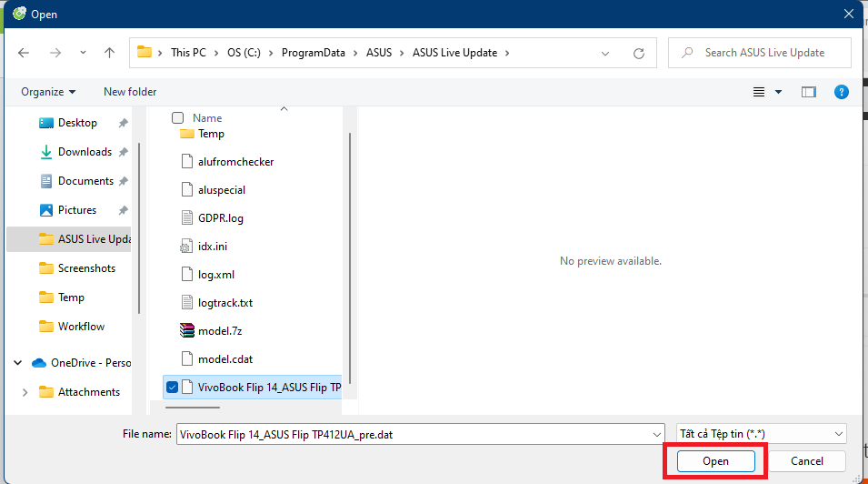Collapse the OneDrive - Personal node
The height and width of the screenshot is (484, 868).
coord(17,363)
